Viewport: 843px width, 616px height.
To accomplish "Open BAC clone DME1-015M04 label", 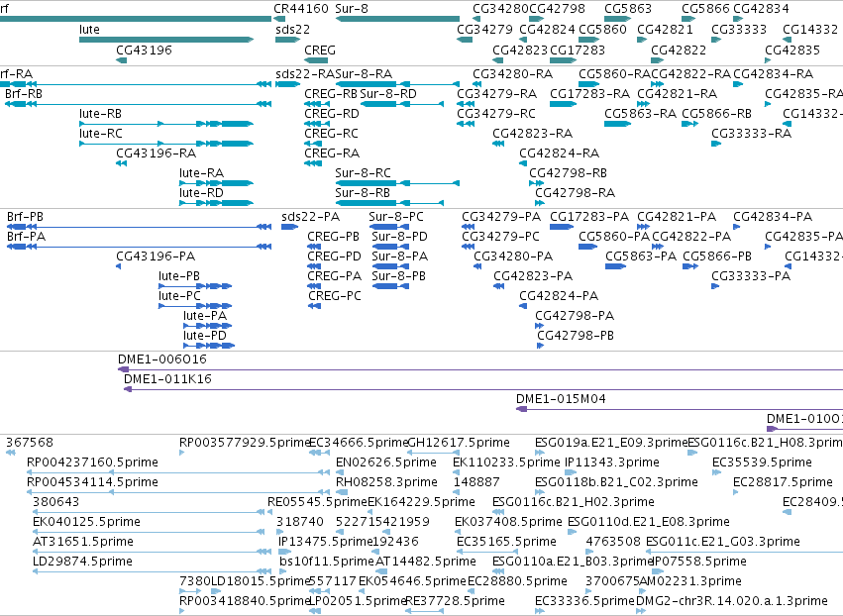I will point(561,399).
